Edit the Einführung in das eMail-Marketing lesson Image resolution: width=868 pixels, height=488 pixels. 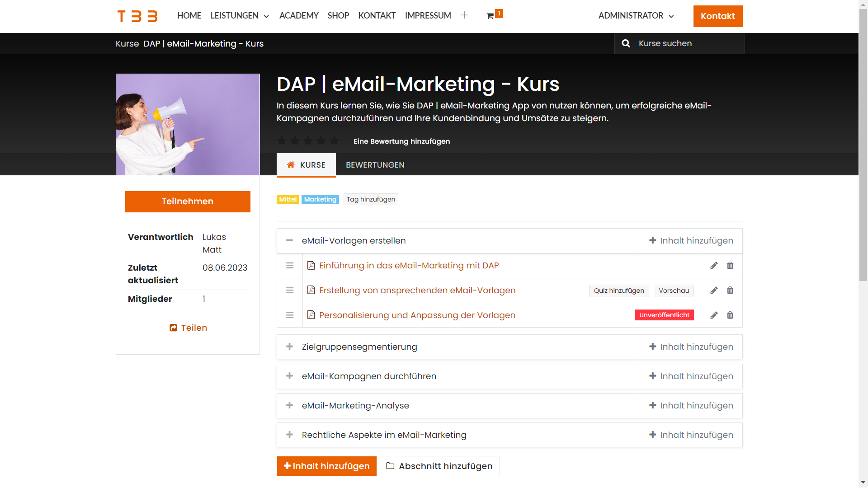tap(714, 266)
